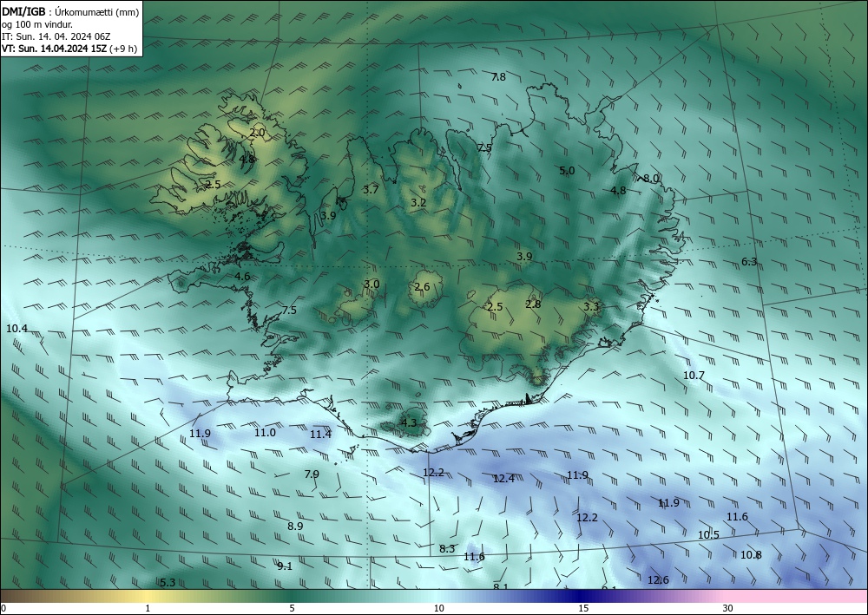Viewport: 868px width, 615px height.
Task: Click the map value 8.3
Action: pos(447,549)
